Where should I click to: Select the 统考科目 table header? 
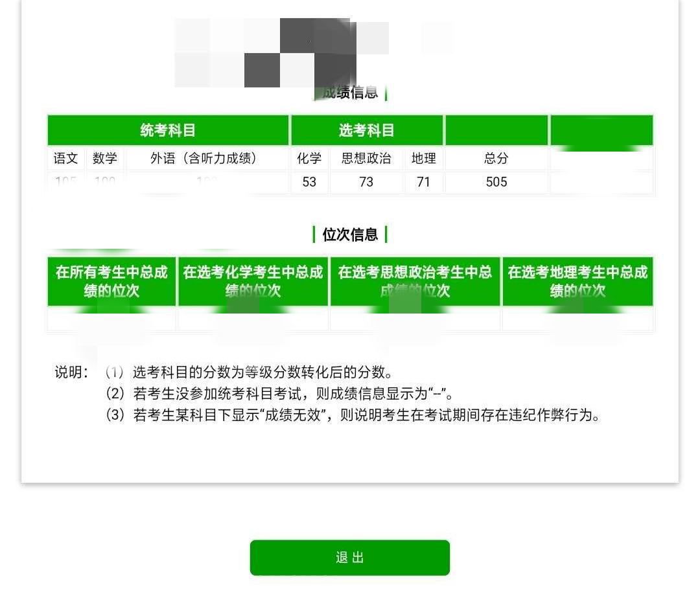[169, 130]
